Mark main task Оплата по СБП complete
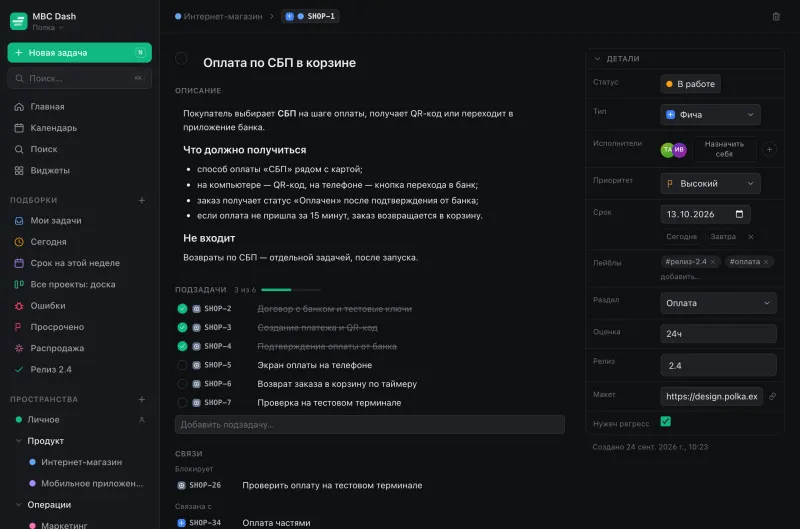The image size is (800, 529). [x=182, y=59]
